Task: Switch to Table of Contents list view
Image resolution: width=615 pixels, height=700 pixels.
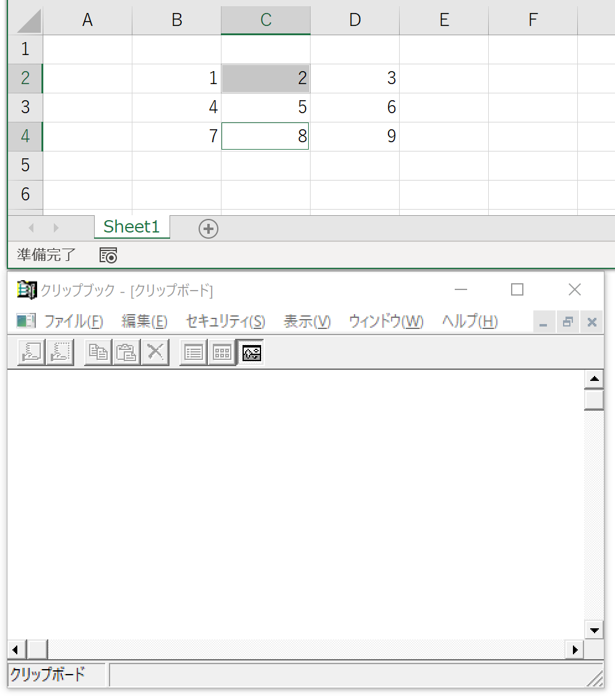Action: (x=194, y=352)
